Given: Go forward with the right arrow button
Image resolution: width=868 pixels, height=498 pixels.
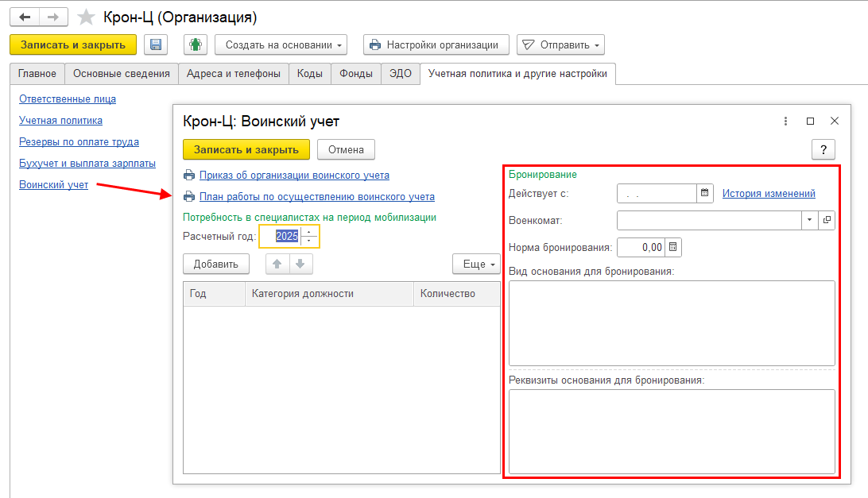Looking at the screenshot, I should [x=54, y=17].
